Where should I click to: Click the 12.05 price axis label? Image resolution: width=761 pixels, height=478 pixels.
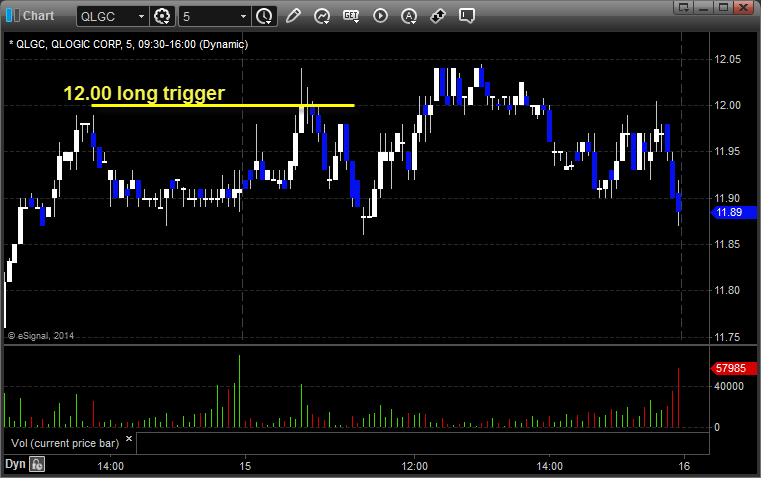tap(727, 59)
